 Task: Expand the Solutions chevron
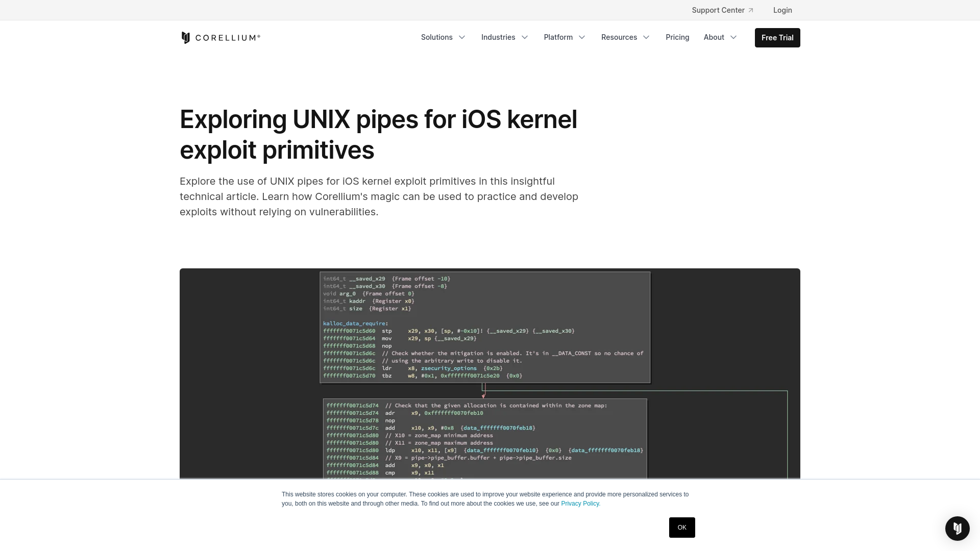coord(462,37)
